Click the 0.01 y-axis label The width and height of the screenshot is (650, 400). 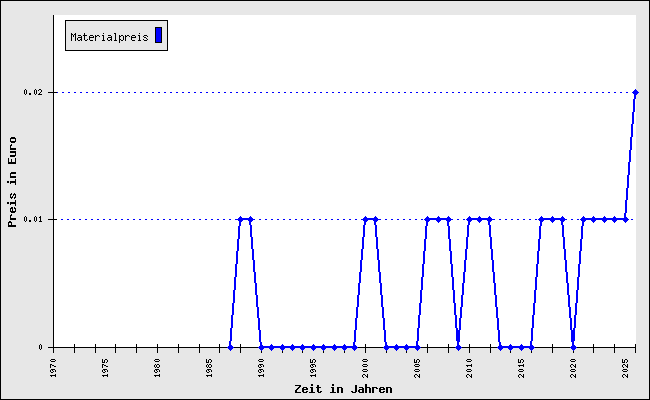pyautogui.click(x=35, y=219)
